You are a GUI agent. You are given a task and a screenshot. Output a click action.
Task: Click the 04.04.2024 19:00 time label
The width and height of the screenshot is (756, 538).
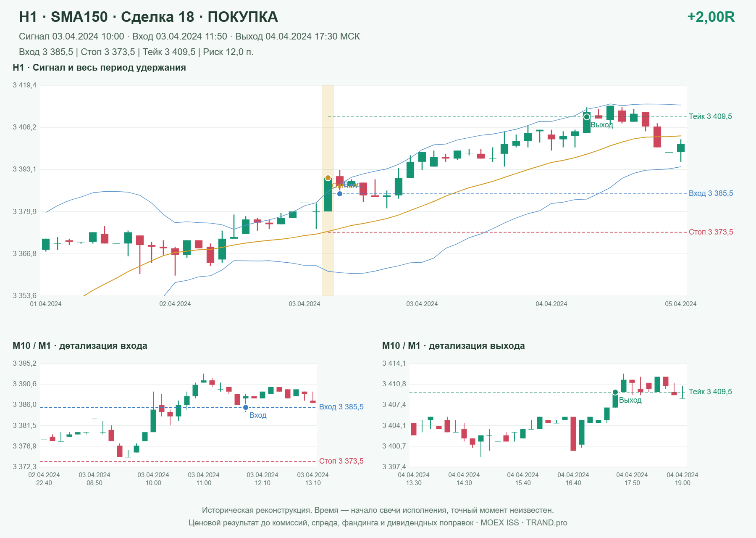[682, 479]
